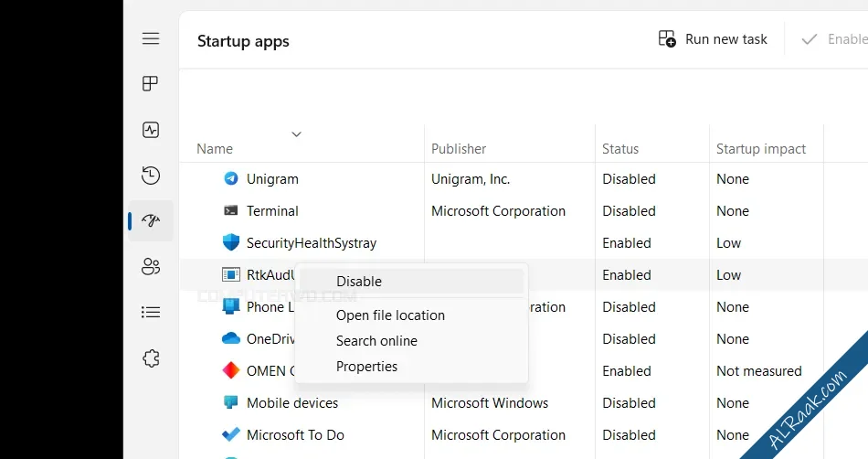Click the OMEN app icon
This screenshot has height=459, width=868.
point(231,370)
